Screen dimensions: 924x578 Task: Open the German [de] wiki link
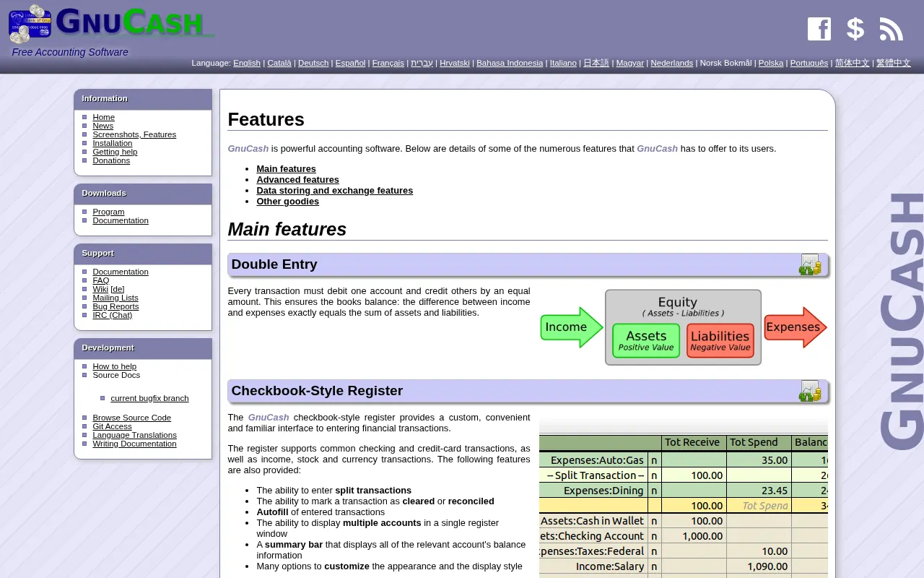118,289
